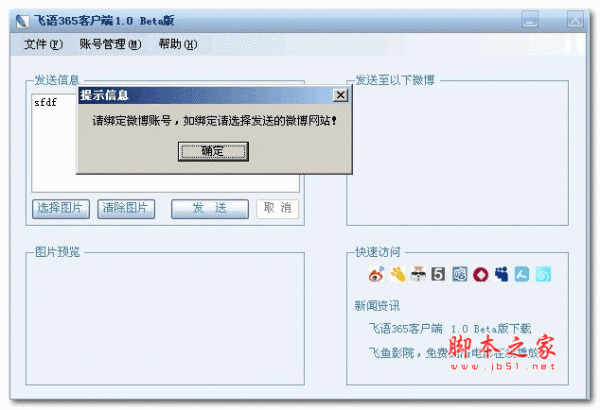Click the message text field containing sfdf
The width and height of the screenshot is (600, 410).
point(165,142)
